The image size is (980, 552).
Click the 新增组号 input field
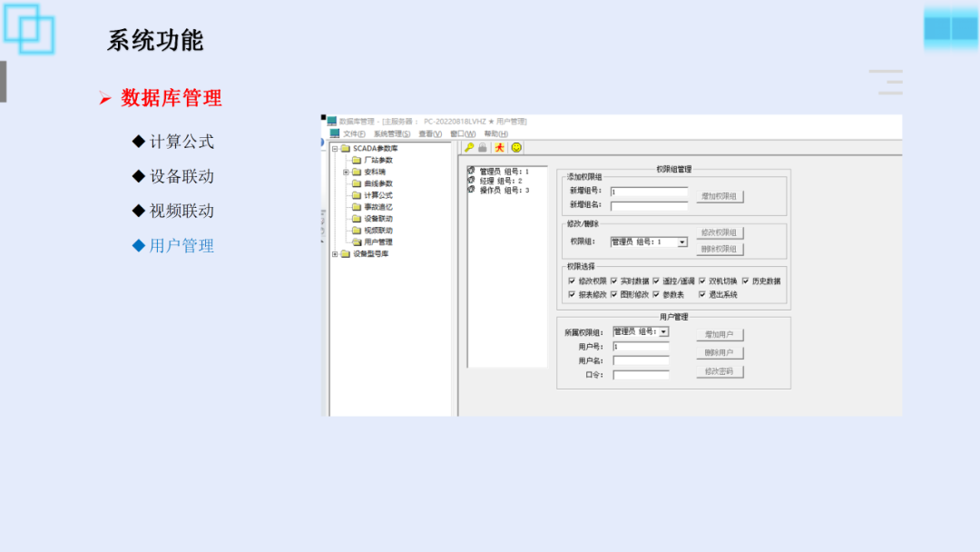pyautogui.click(x=649, y=192)
